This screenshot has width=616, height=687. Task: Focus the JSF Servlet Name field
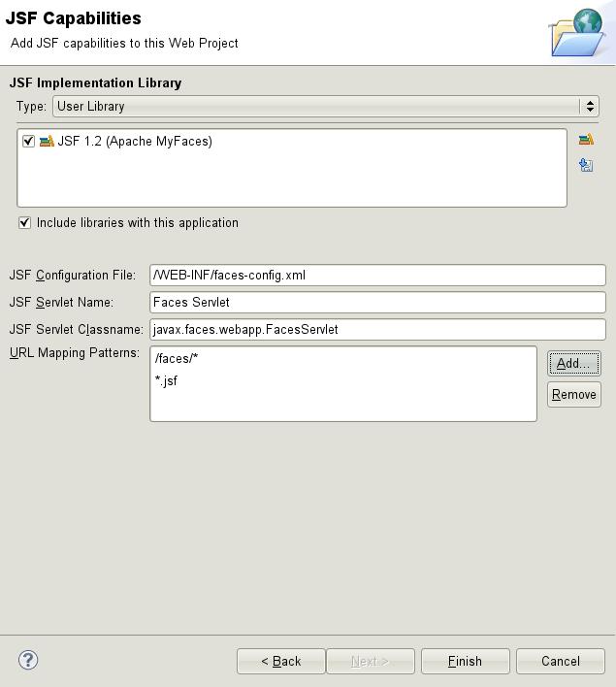point(376,303)
